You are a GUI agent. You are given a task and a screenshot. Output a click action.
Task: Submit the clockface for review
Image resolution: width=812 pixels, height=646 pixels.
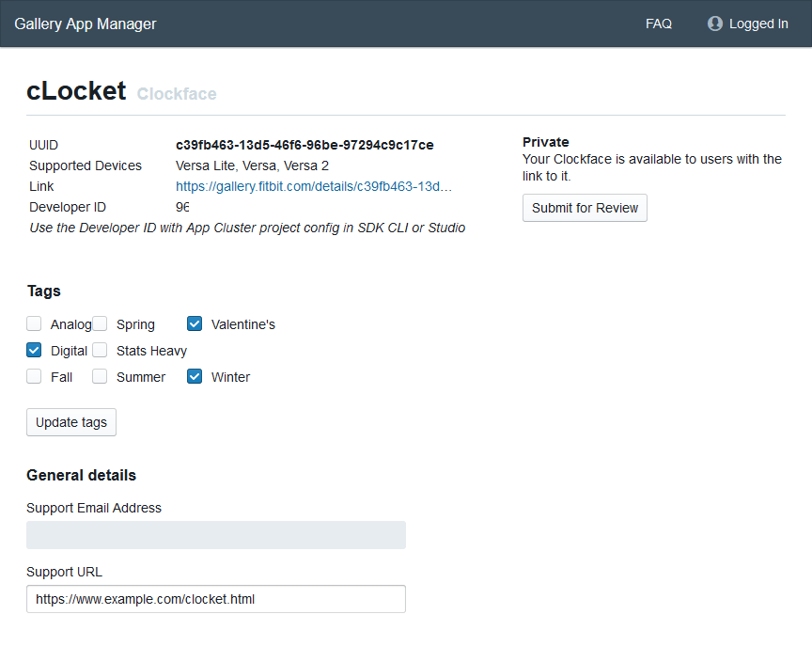coord(585,208)
